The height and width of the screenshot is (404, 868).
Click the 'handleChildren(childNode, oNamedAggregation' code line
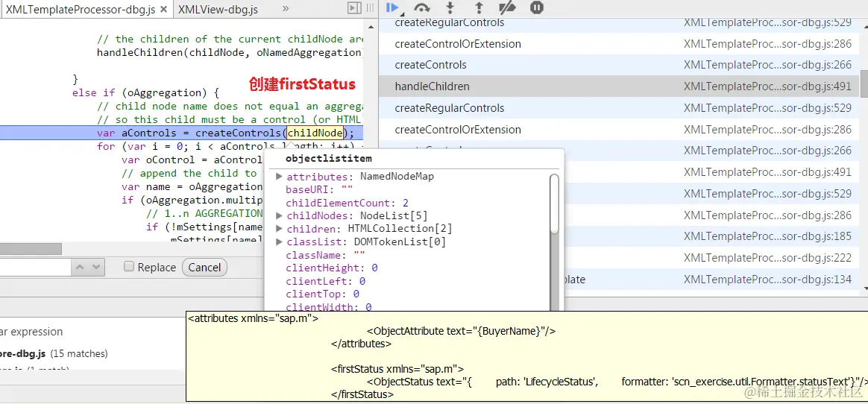[229, 53]
